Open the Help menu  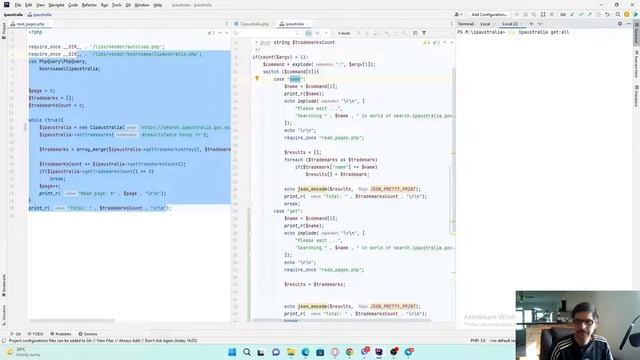coord(158,5)
